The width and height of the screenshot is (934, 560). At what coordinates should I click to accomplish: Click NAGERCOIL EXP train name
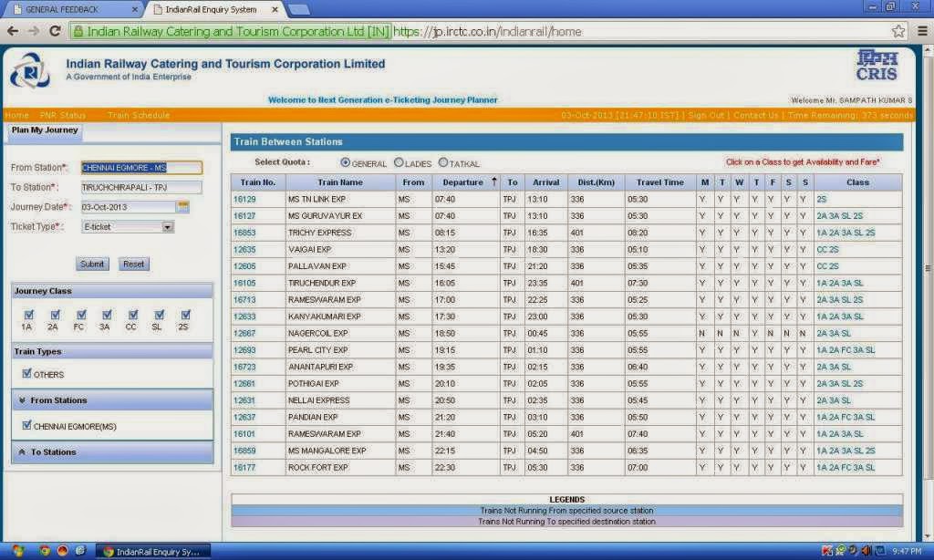pos(317,334)
